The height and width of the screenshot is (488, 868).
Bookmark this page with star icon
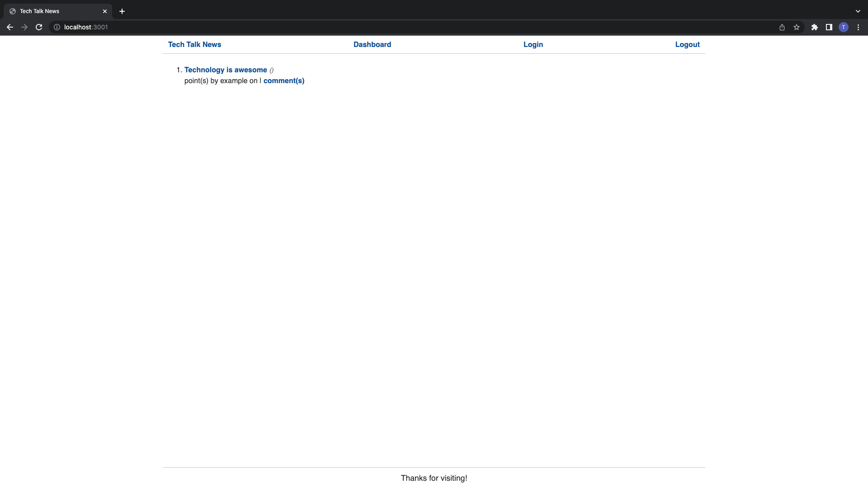point(797,27)
